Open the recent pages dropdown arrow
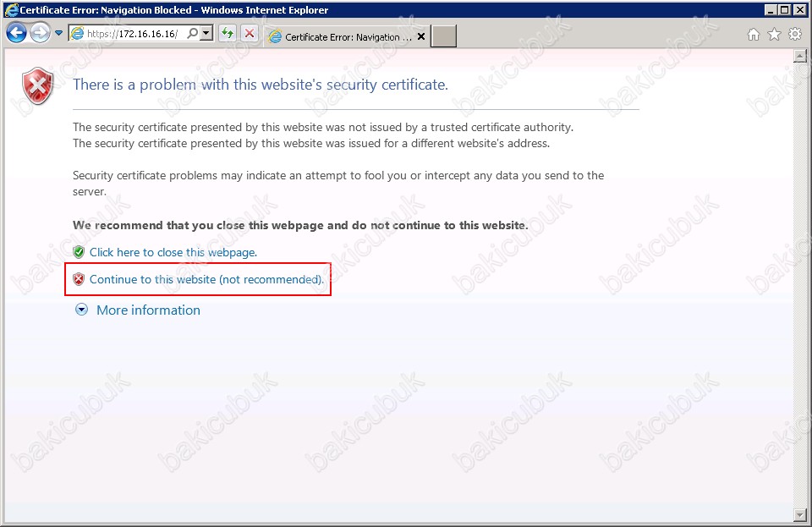Screen dimensions: 812x527 [x=58, y=33]
